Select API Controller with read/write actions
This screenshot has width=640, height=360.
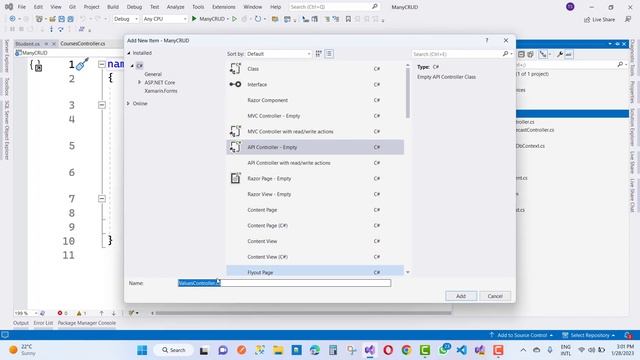tap(315, 163)
